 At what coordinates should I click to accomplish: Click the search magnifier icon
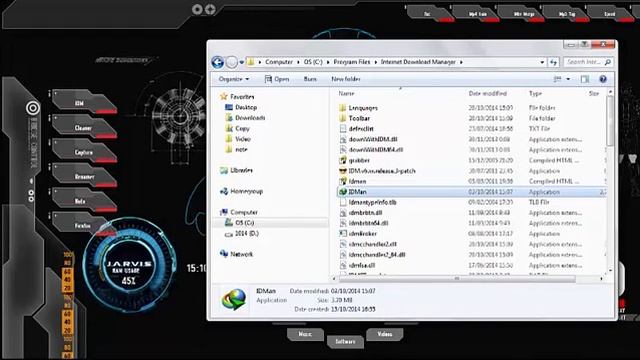point(608,62)
